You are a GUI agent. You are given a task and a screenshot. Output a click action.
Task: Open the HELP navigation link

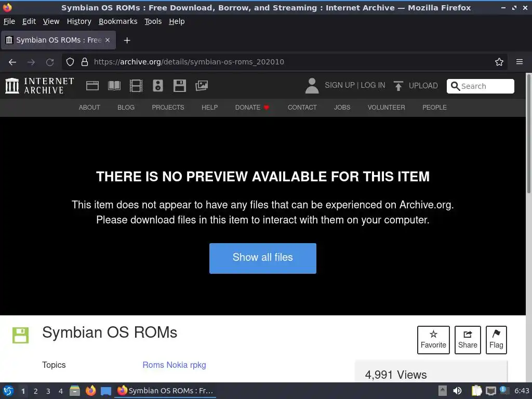[x=210, y=108]
